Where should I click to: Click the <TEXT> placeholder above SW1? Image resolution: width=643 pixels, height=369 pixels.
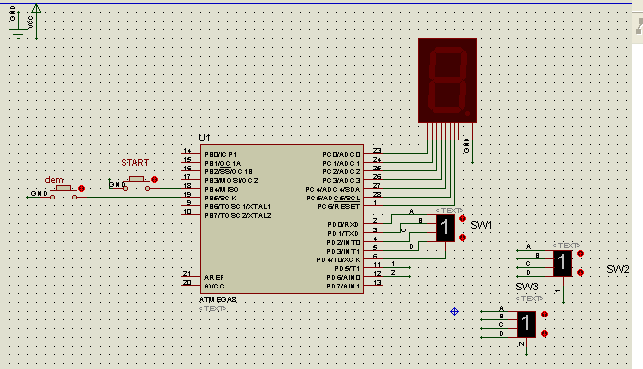coord(449,210)
